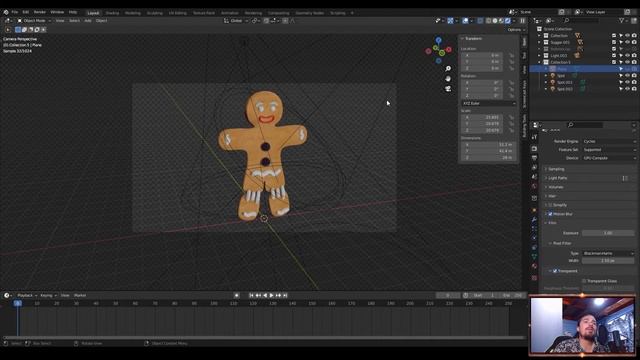The width and height of the screenshot is (640, 360).
Task: Open the viewport Add menu
Action: point(88,20)
